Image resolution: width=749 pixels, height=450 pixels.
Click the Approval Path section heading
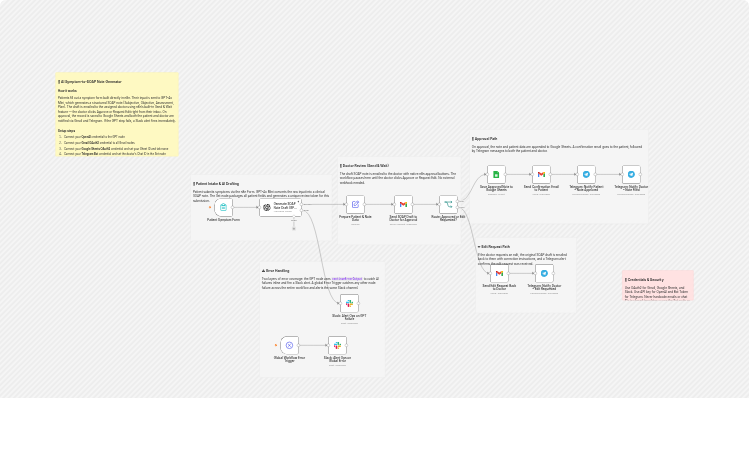click(484, 139)
